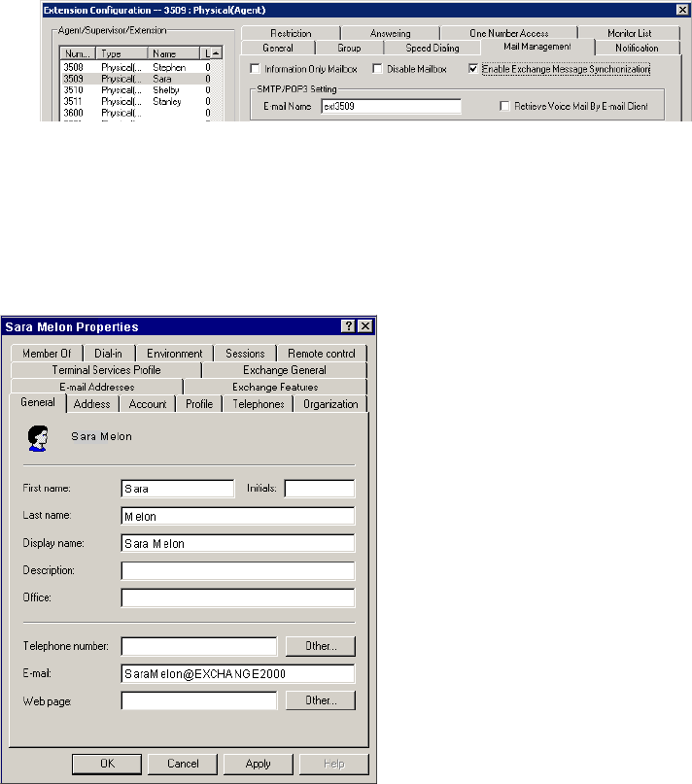The image size is (692, 784).
Task: Close the Sara Melon Properties dialog
Action: (365, 326)
